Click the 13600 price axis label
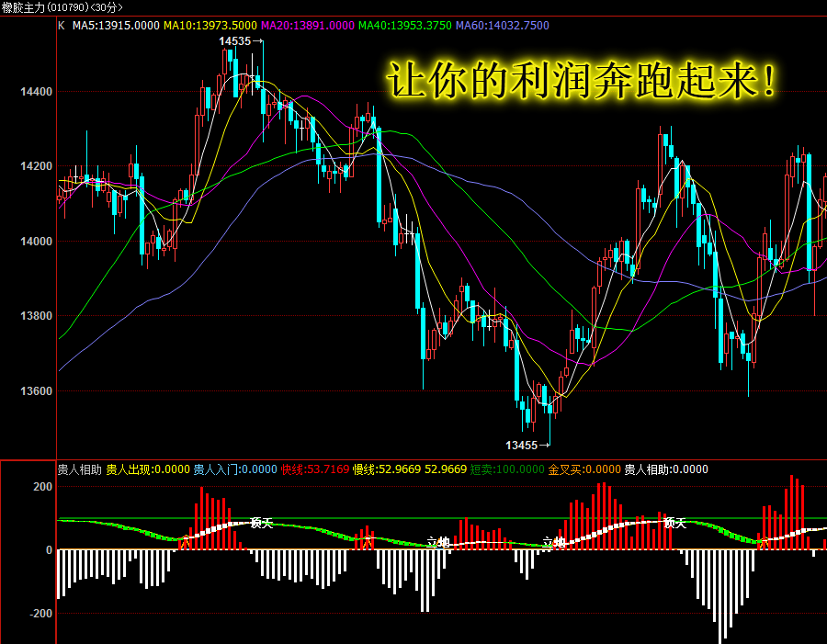The height and width of the screenshot is (644, 827). [x=37, y=390]
